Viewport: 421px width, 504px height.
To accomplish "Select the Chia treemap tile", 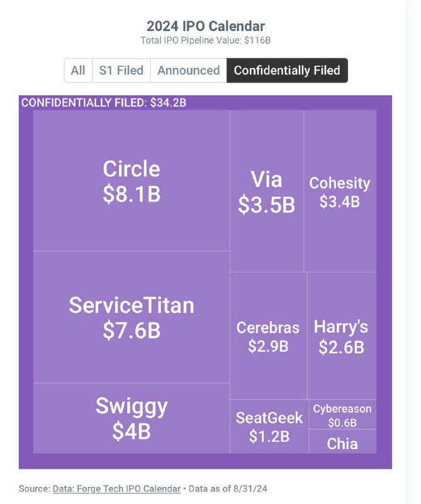I will click(342, 443).
